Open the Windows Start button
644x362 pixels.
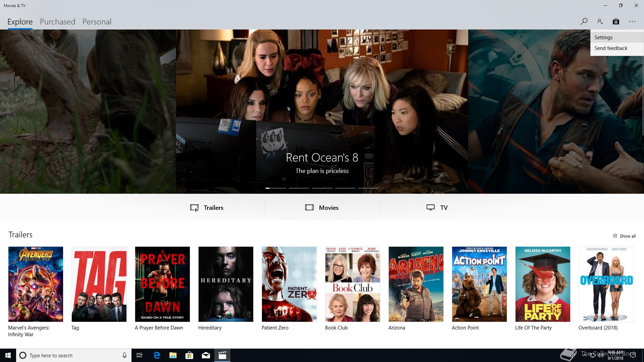(x=8, y=355)
